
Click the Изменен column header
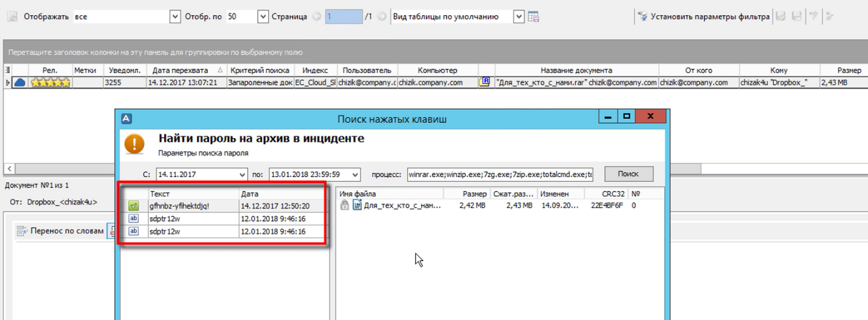[x=560, y=193]
